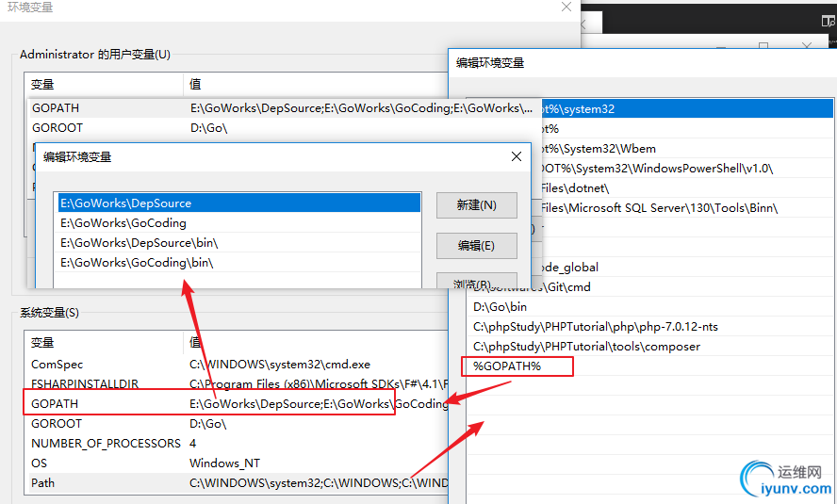Select E:\GoWorks\GoCoding\bin\ entry
This screenshot has height=504, width=837.
click(x=239, y=263)
